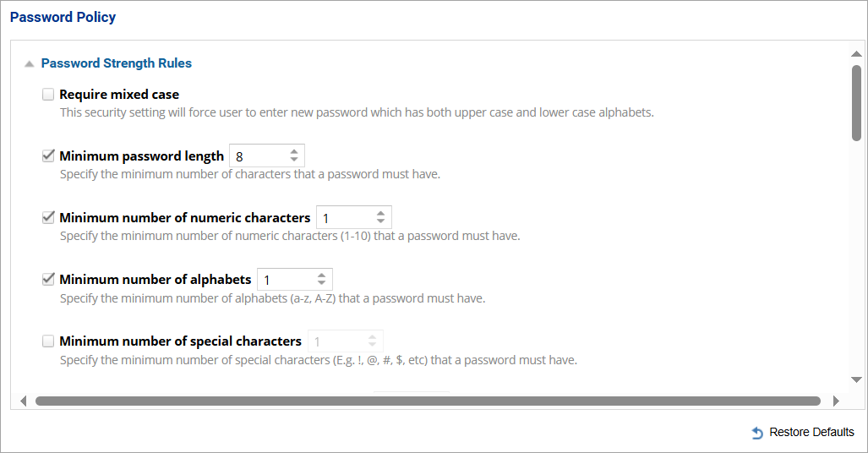Click the horizontal scrollbar right arrow
868x453 pixels.
(x=836, y=401)
